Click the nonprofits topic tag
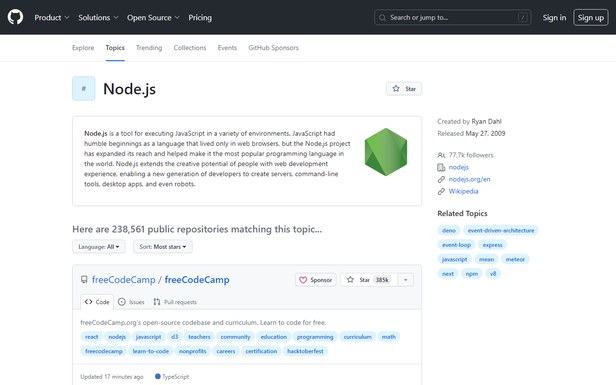Image resolution: width=616 pixels, height=385 pixels. pos(192,351)
